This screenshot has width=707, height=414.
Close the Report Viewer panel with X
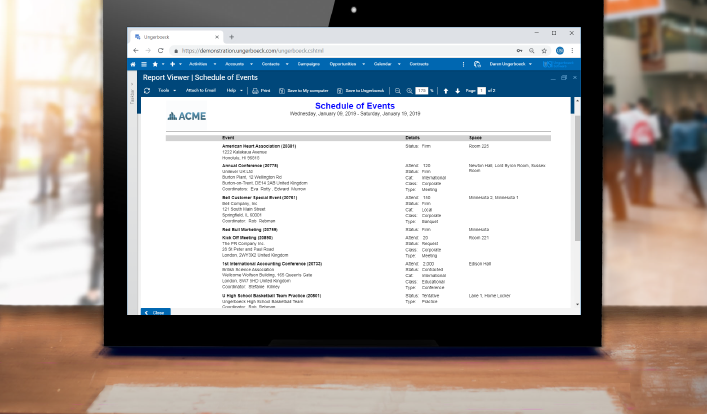pos(575,78)
